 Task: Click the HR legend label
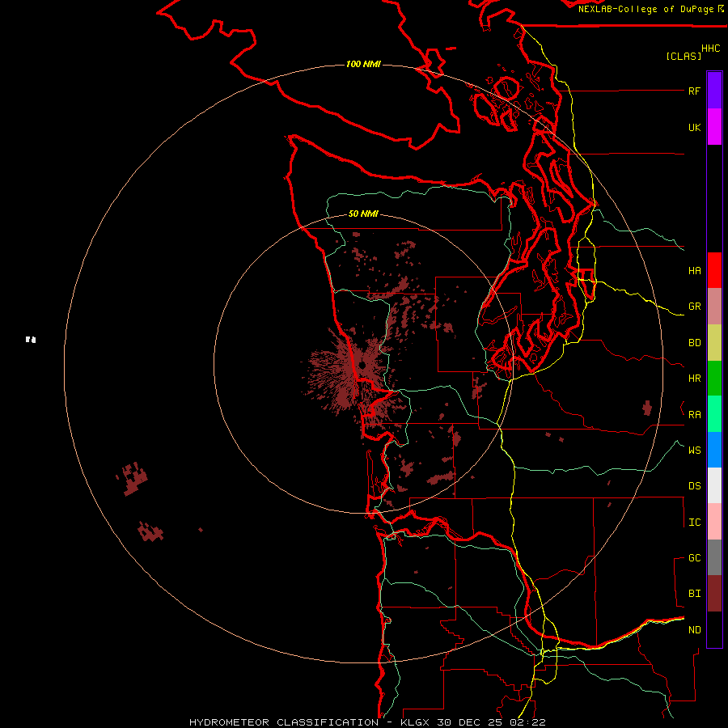tap(694, 379)
